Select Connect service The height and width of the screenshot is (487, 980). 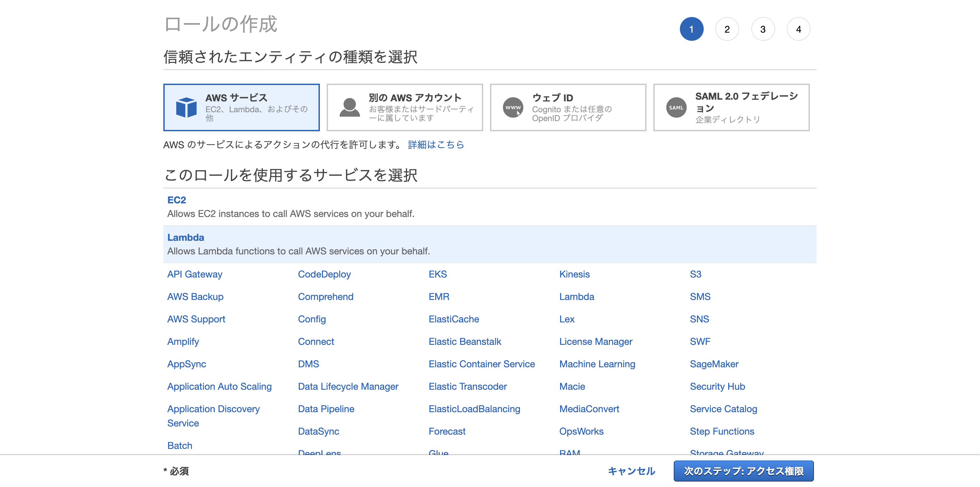(316, 342)
